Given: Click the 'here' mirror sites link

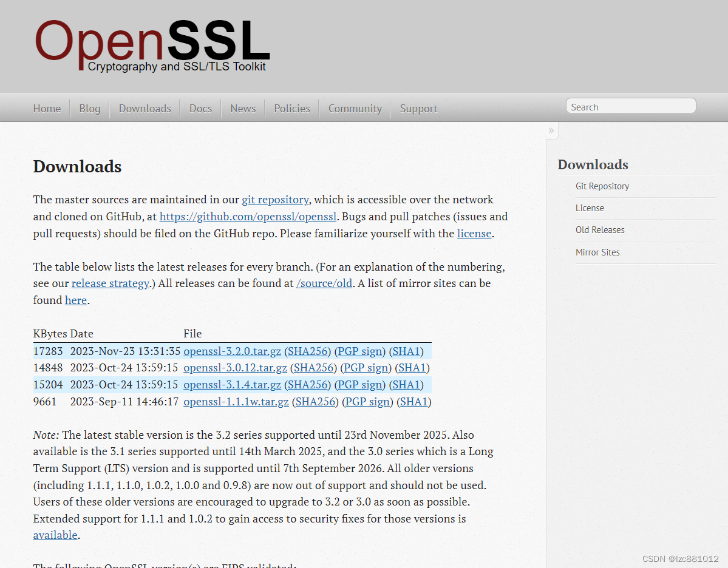Looking at the screenshot, I should [76, 300].
